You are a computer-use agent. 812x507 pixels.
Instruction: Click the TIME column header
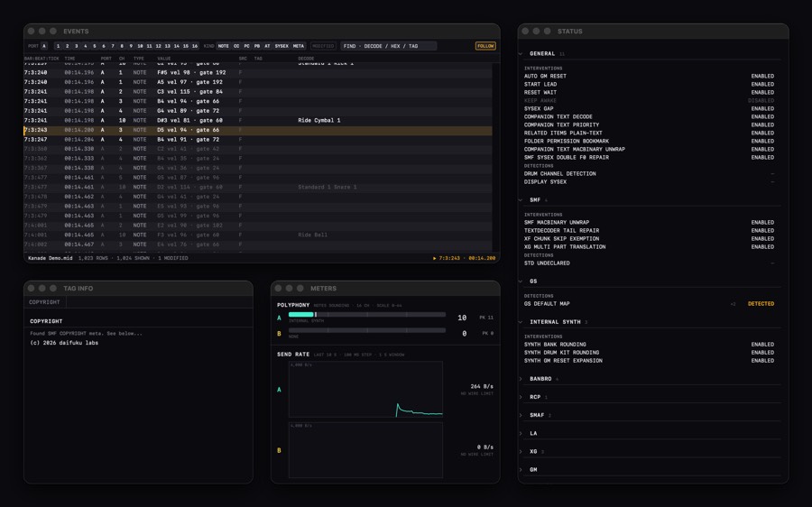tap(69, 59)
